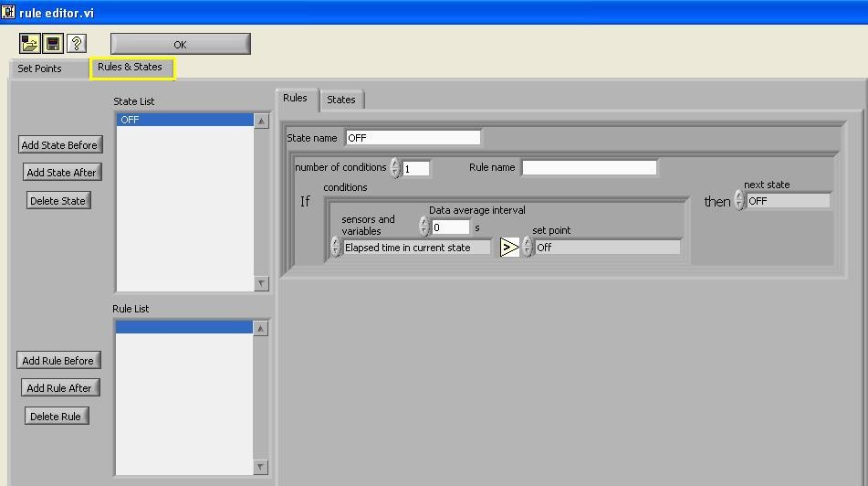
Task: Adjust the Data average interval stepper
Action: pyautogui.click(x=424, y=226)
